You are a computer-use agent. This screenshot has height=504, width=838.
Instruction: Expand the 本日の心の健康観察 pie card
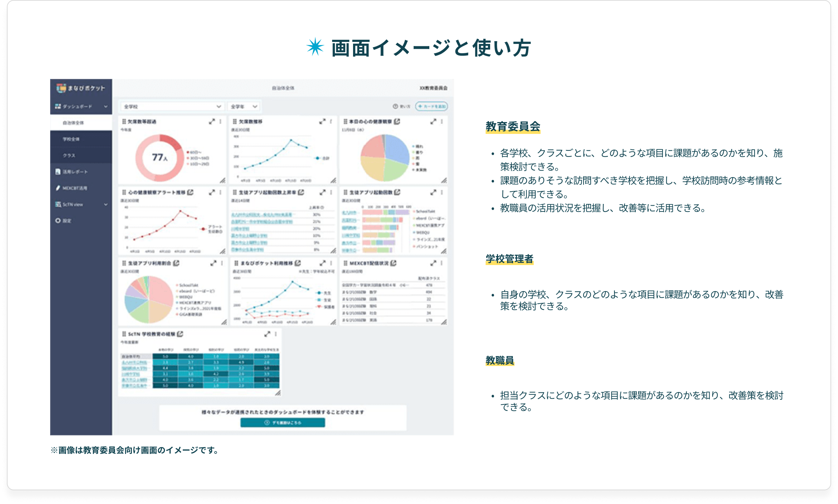click(x=433, y=122)
